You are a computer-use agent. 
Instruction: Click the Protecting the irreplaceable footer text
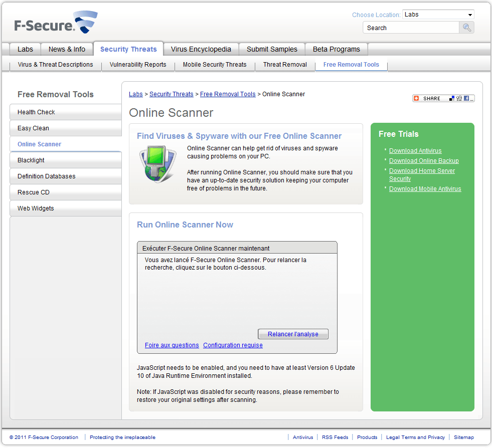click(122, 437)
